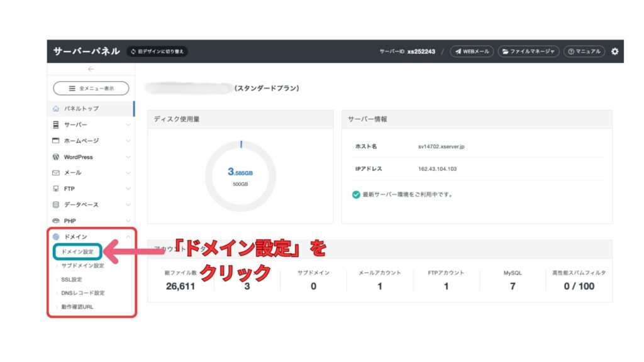
Task: Click the MySQL count value 7
Action: (x=513, y=286)
